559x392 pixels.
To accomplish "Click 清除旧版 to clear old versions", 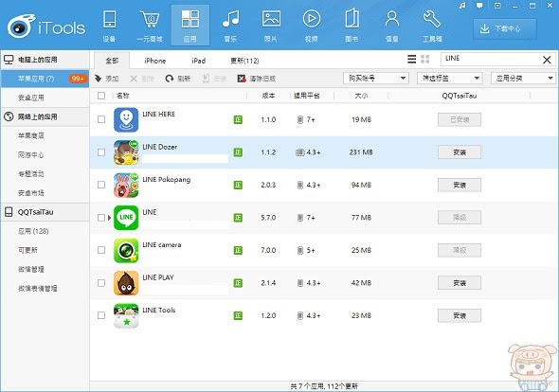I will coord(257,79).
